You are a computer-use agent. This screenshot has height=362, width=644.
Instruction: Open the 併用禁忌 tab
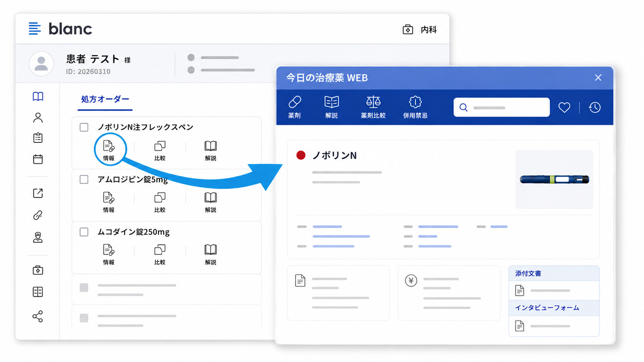point(415,107)
